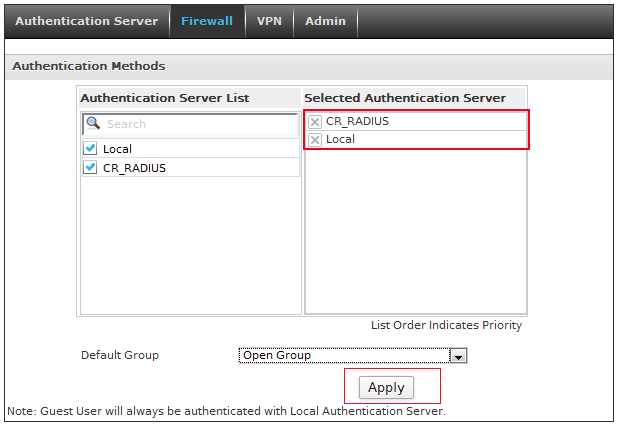Select CR_RADIUS entry in Selected Authentication Server

click(357, 122)
